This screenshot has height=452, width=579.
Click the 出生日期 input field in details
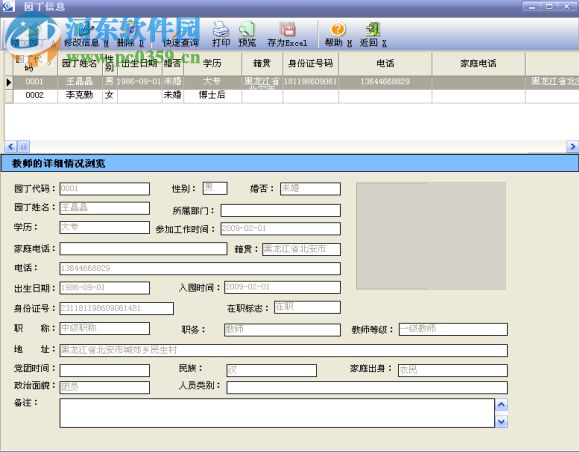click(105, 288)
